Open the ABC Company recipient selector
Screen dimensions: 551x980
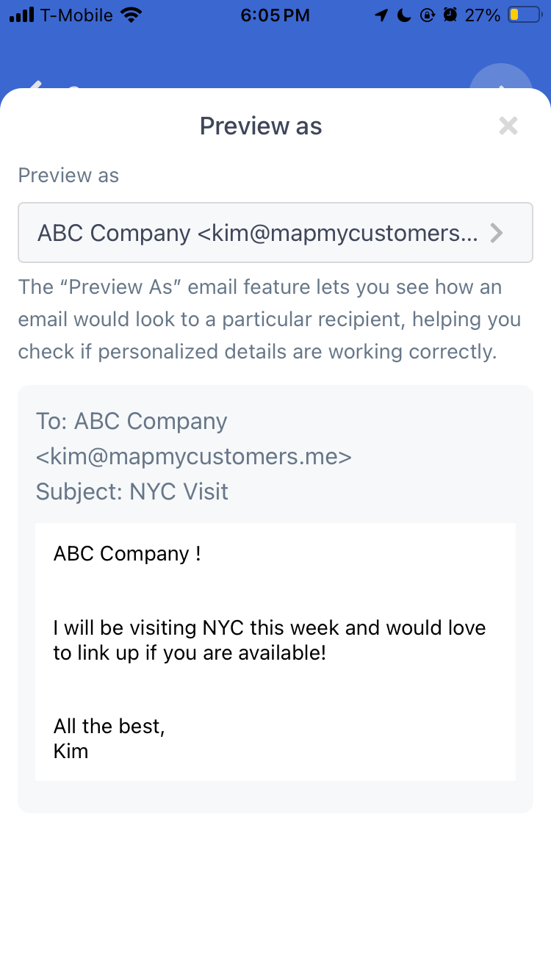coord(275,233)
